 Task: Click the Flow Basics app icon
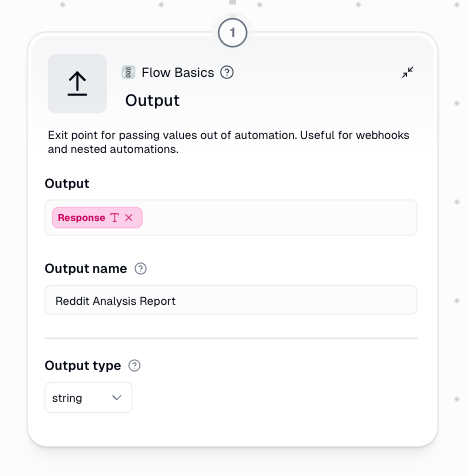(x=128, y=72)
